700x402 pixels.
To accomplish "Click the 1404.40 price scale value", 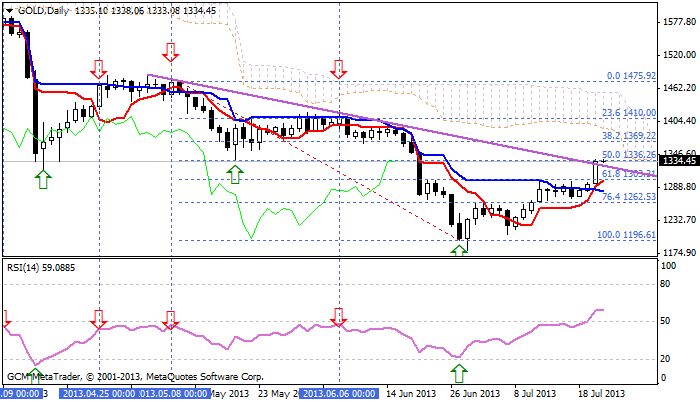I will (680, 121).
